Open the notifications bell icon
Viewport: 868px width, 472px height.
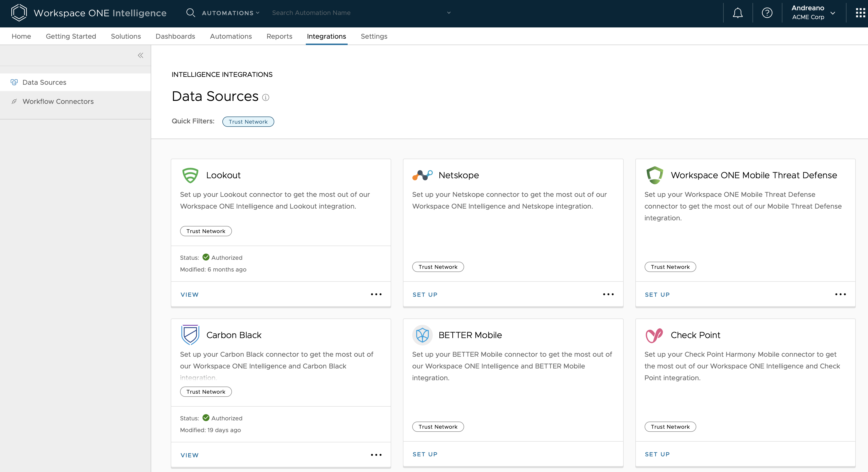[x=738, y=12]
